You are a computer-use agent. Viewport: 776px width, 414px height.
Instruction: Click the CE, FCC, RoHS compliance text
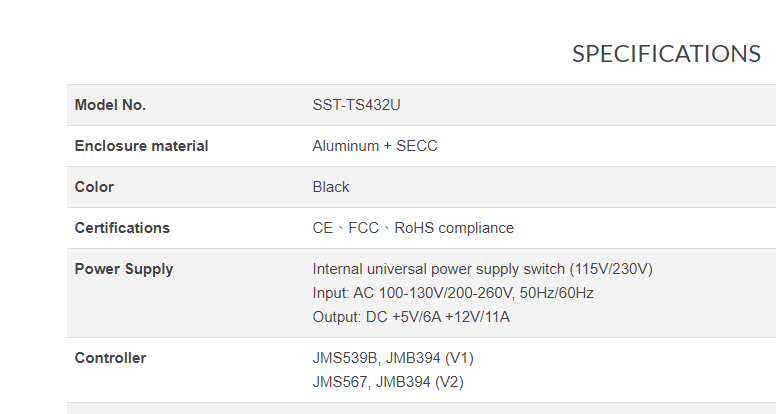[x=413, y=228]
